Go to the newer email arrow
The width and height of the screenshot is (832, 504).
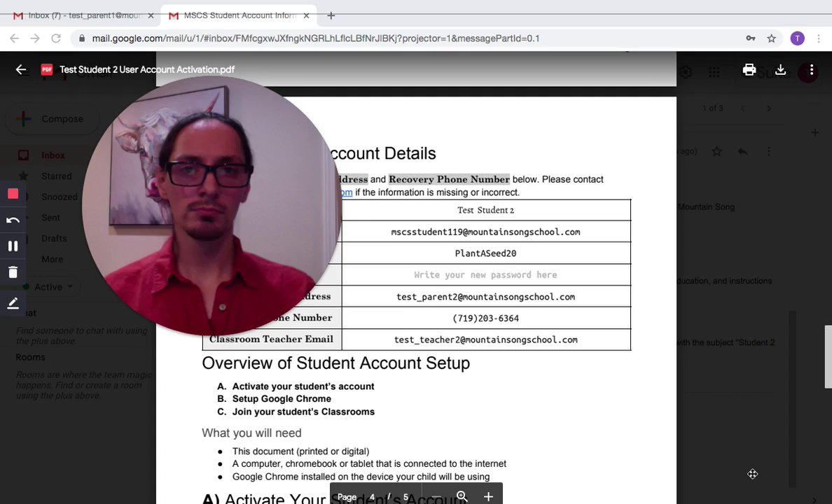[743, 108]
